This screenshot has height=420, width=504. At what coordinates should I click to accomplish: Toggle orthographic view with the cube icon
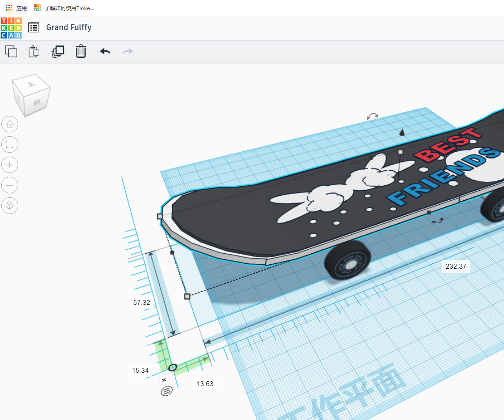click(10, 206)
